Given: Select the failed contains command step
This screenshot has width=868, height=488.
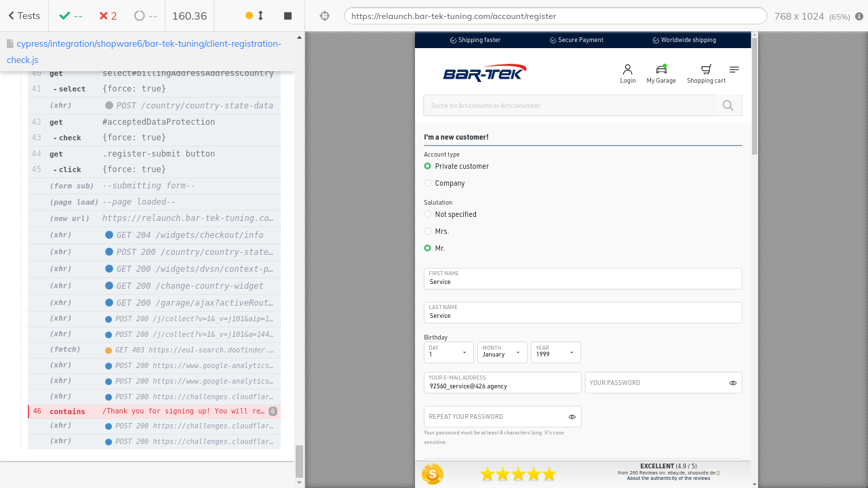Looking at the screenshot, I should coord(154,411).
